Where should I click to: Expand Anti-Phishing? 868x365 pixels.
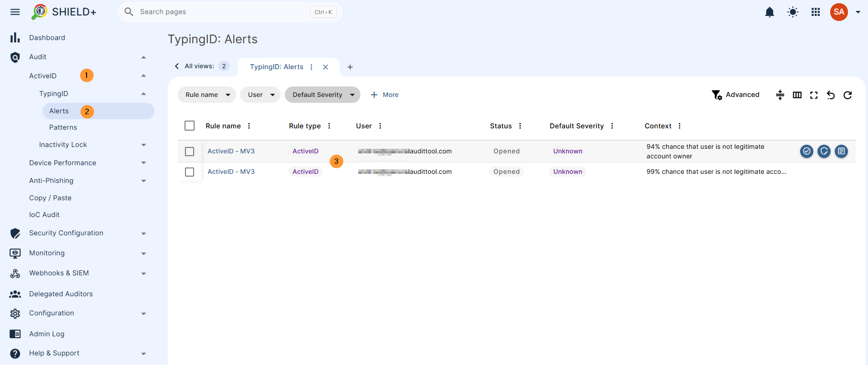(x=144, y=181)
